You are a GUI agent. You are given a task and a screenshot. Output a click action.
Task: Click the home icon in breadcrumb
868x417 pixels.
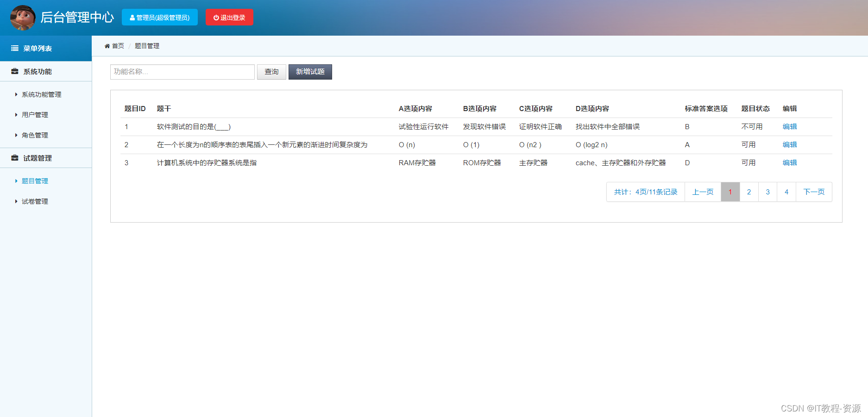tap(107, 46)
